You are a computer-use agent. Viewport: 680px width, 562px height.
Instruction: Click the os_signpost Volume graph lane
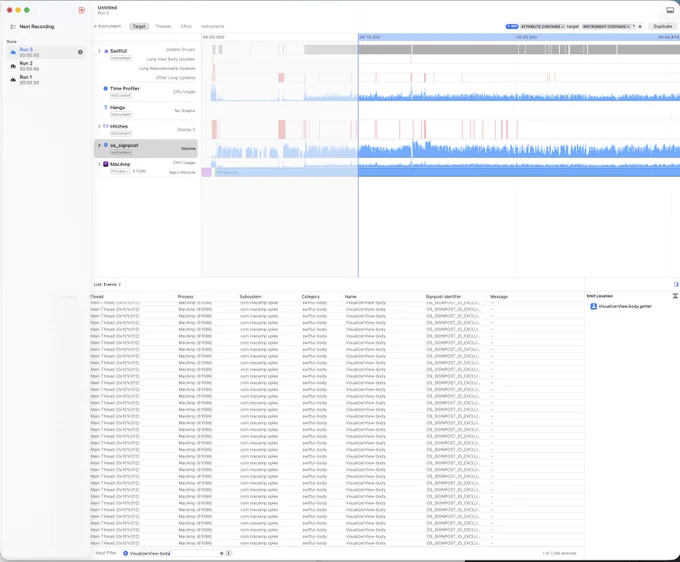pos(441,149)
